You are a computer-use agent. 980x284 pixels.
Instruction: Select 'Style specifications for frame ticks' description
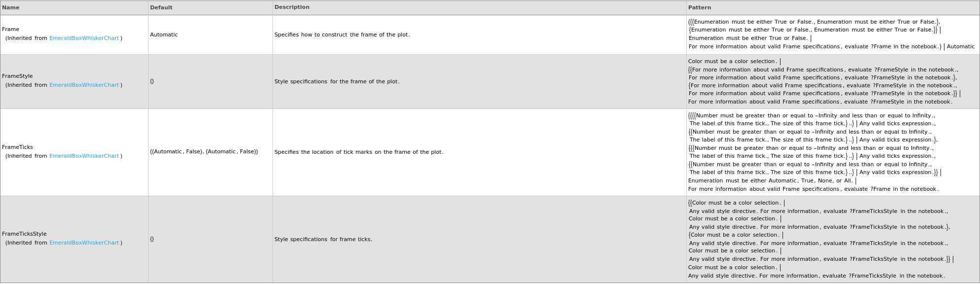(323, 240)
